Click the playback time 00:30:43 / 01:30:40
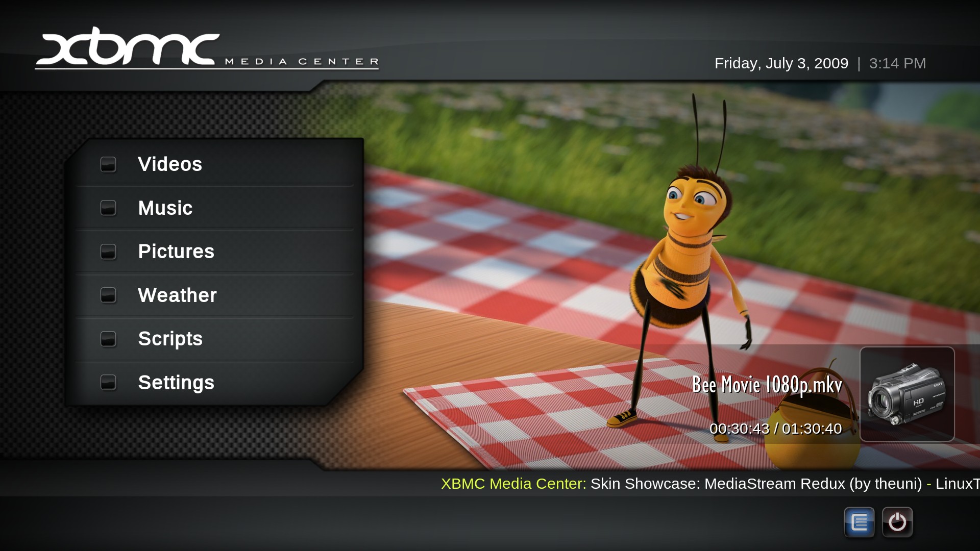Viewport: 980px width, 551px height. 775,429
